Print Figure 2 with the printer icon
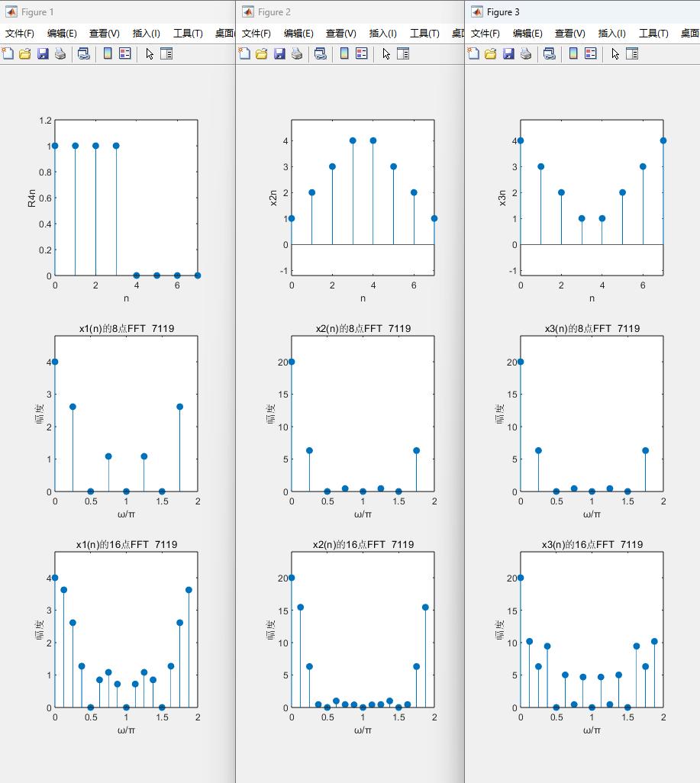Screen dimensions: 700x783 tap(297, 53)
